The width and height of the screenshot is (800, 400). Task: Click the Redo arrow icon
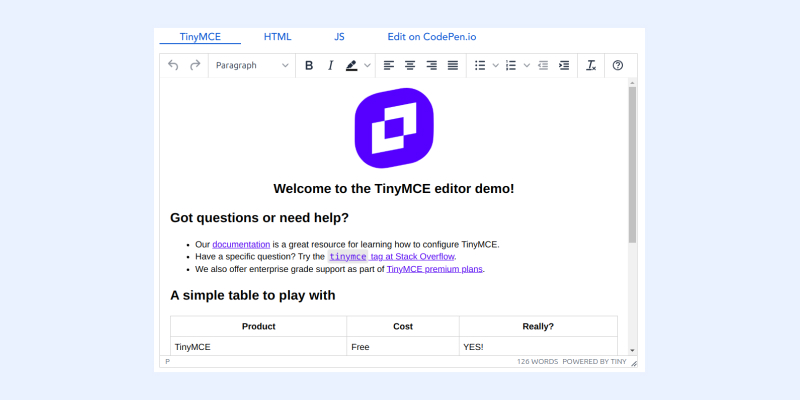[x=195, y=65]
